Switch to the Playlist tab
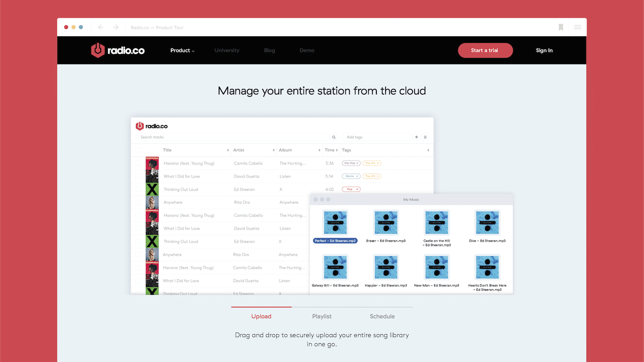The image size is (644, 362). [x=322, y=317]
